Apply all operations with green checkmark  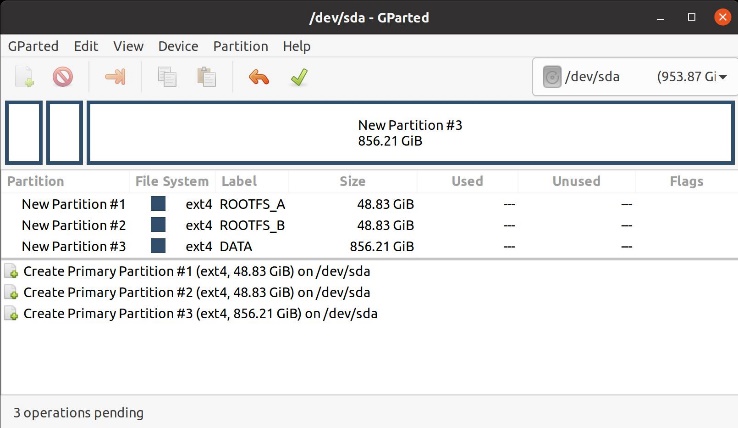coord(298,77)
